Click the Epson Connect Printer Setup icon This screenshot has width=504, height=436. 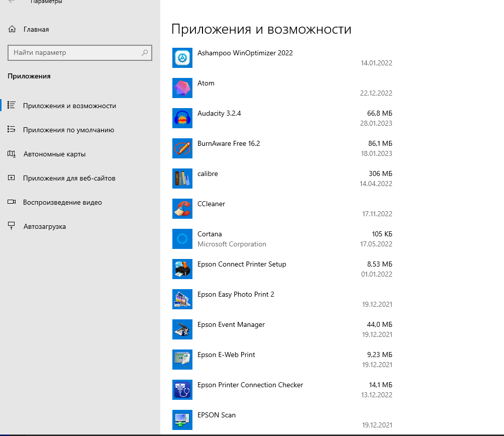click(x=182, y=269)
